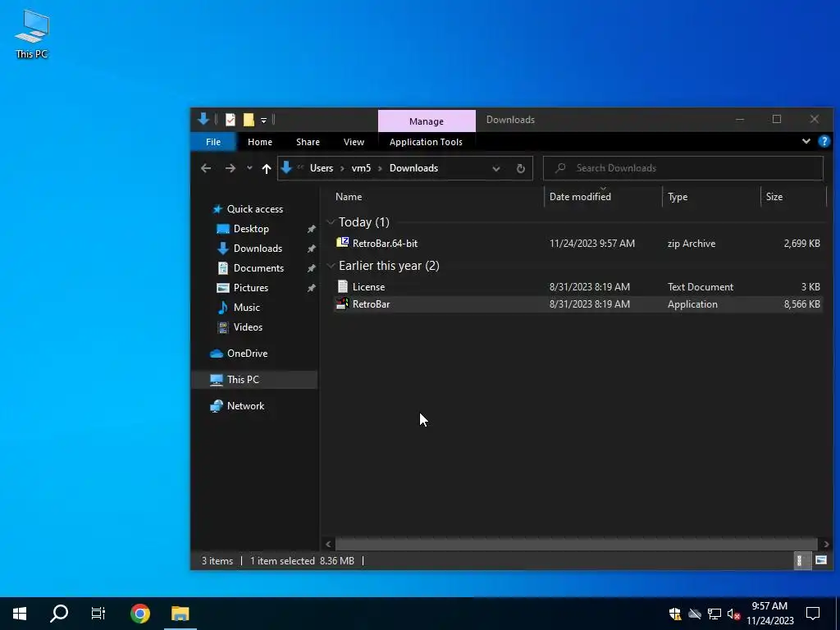Click the horizontal scrollbar right arrow
840x630 pixels.
click(826, 545)
